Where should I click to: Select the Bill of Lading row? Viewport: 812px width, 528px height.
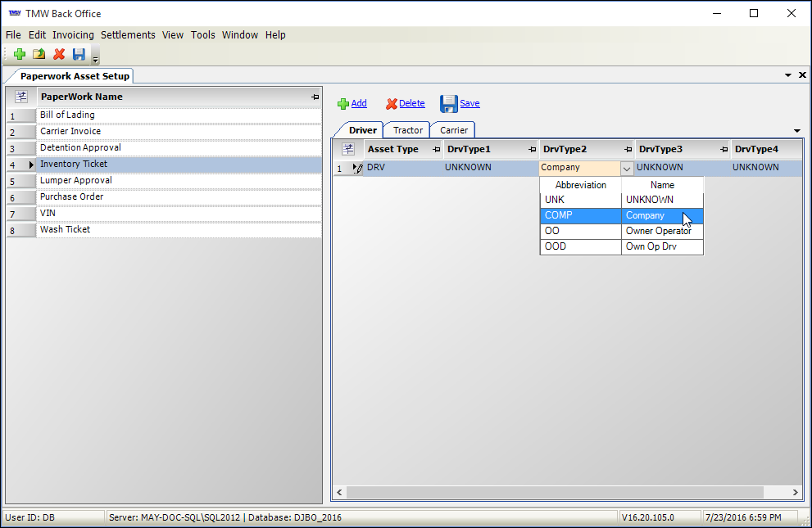pyautogui.click(x=179, y=115)
